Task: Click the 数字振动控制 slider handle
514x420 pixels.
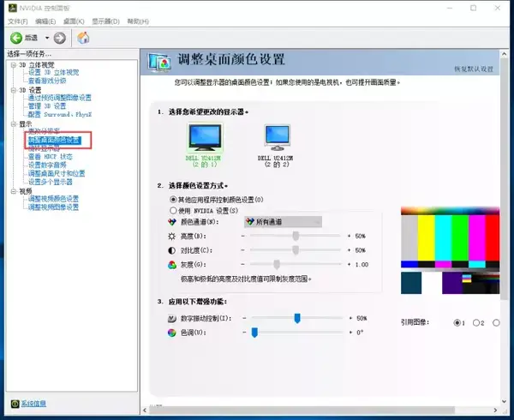Action: coord(297,318)
